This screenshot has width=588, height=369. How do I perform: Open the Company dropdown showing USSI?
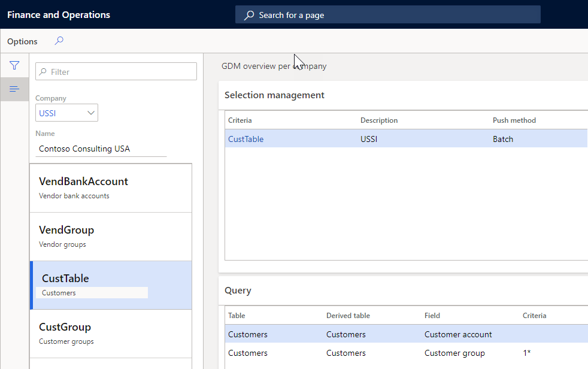[x=66, y=113]
